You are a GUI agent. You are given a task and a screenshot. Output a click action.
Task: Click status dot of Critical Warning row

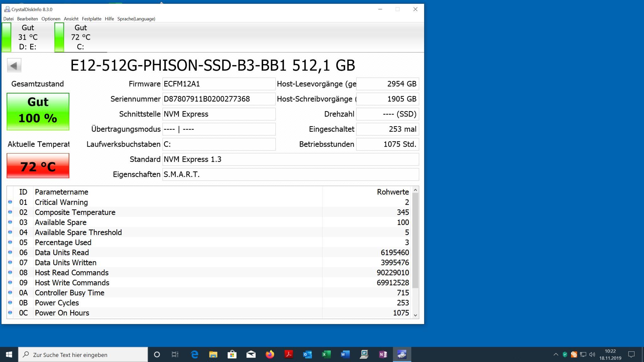10,202
